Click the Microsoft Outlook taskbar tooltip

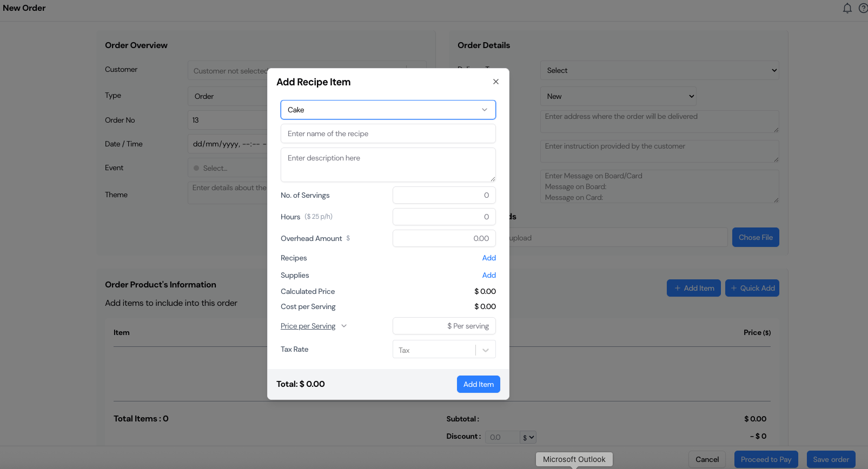click(574, 459)
